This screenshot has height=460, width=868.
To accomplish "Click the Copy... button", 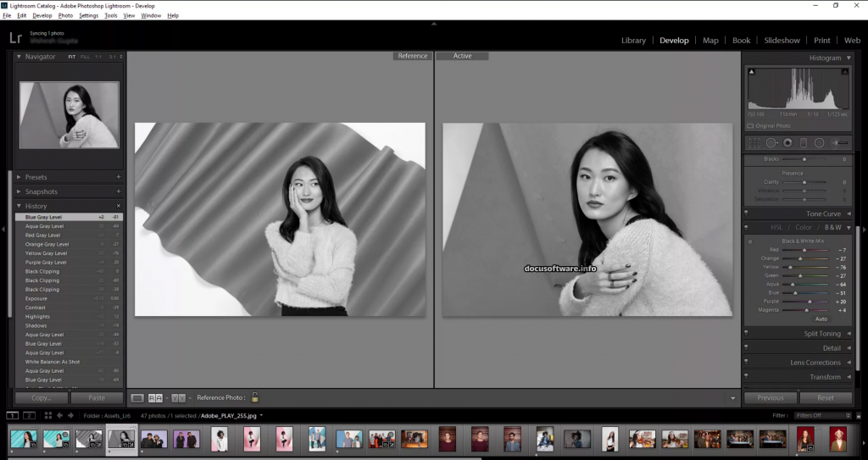I will click(x=41, y=397).
